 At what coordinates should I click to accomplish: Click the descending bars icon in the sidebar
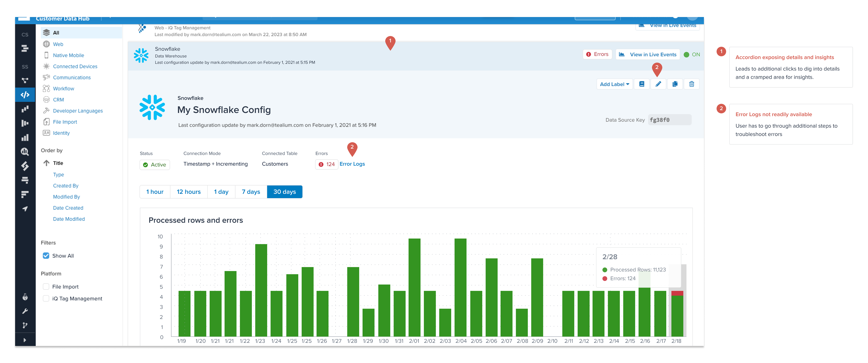click(x=25, y=194)
